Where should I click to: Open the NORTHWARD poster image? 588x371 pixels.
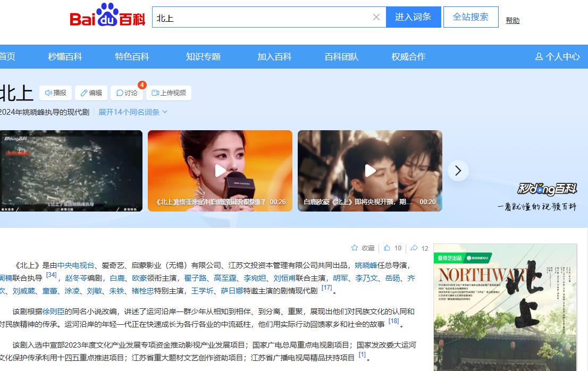505,307
